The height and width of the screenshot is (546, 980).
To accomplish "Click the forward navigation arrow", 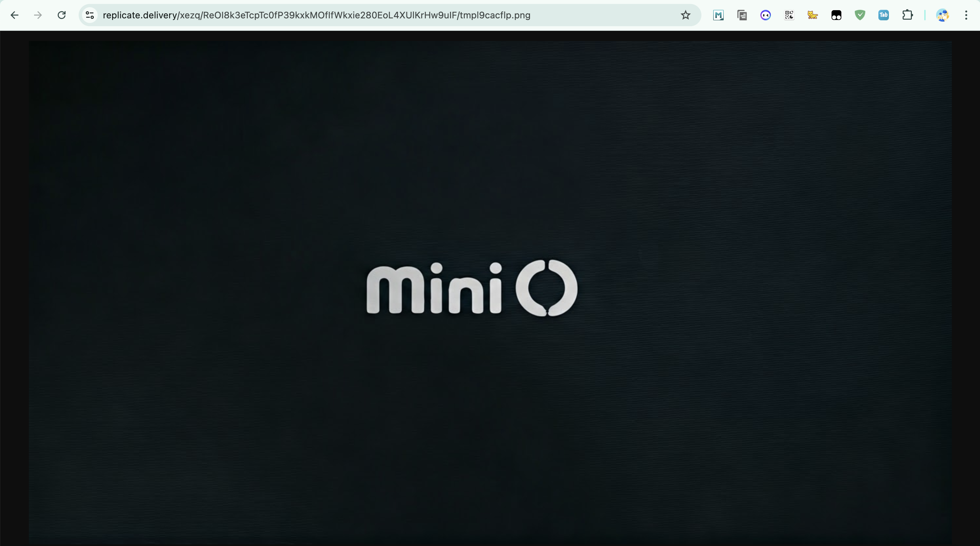I will (38, 15).
